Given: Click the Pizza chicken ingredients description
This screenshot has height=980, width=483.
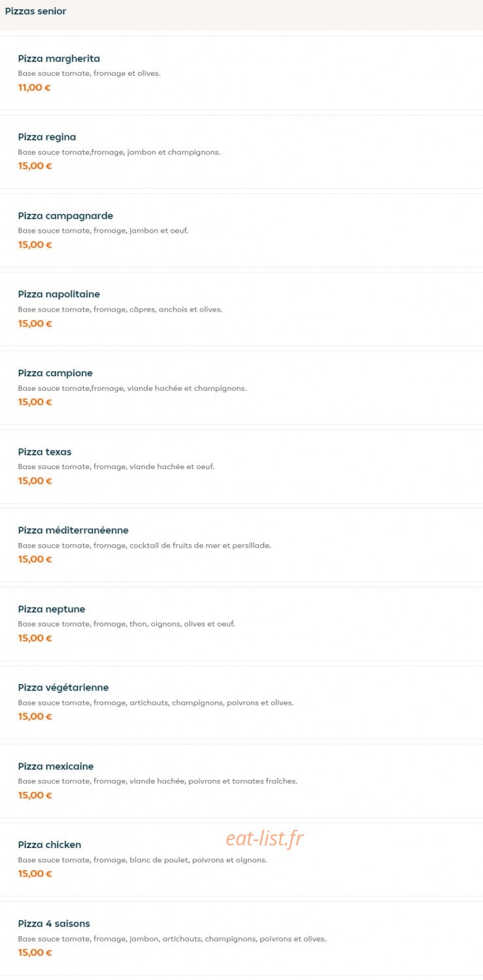Looking at the screenshot, I should pyautogui.click(x=142, y=860).
